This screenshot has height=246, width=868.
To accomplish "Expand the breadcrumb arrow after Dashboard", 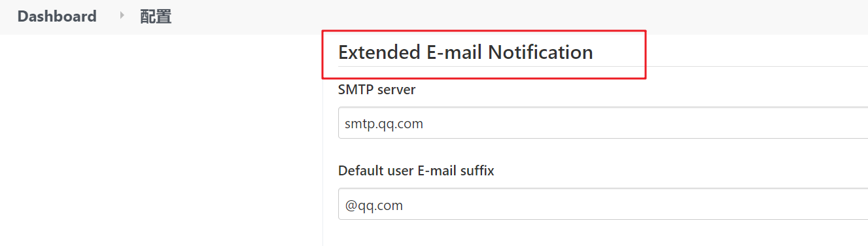I will click(x=122, y=16).
